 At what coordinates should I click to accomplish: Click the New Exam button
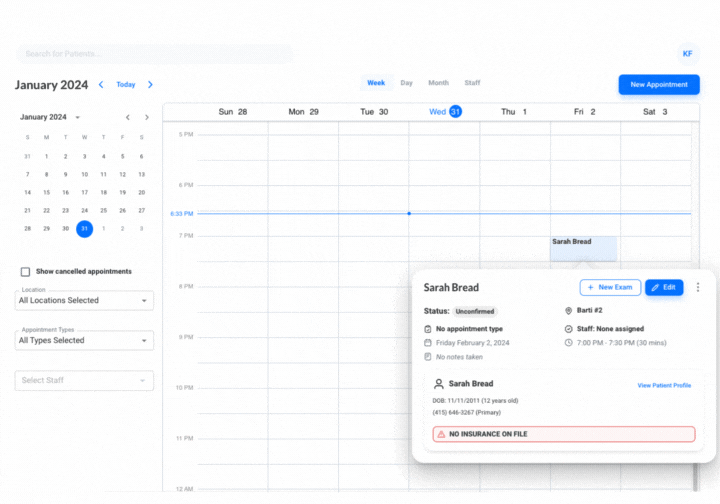pos(610,287)
